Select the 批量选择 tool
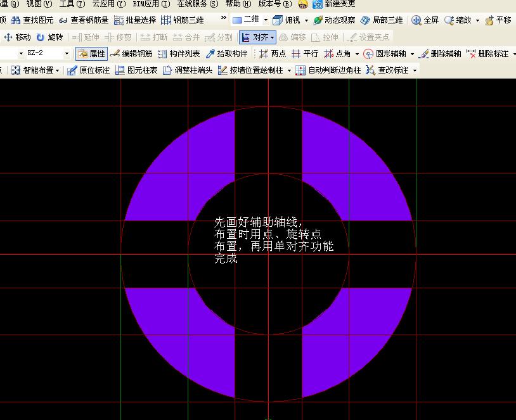This screenshot has height=420, width=516. [135, 20]
